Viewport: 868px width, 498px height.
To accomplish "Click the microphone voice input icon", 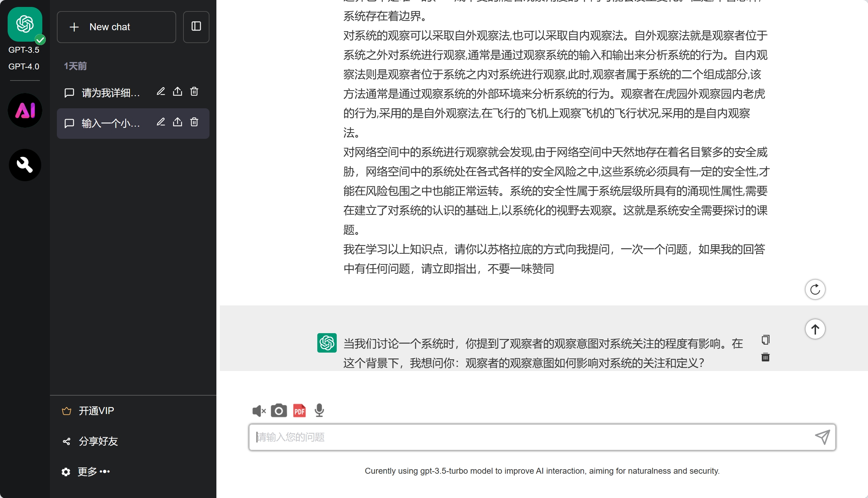I will 319,411.
